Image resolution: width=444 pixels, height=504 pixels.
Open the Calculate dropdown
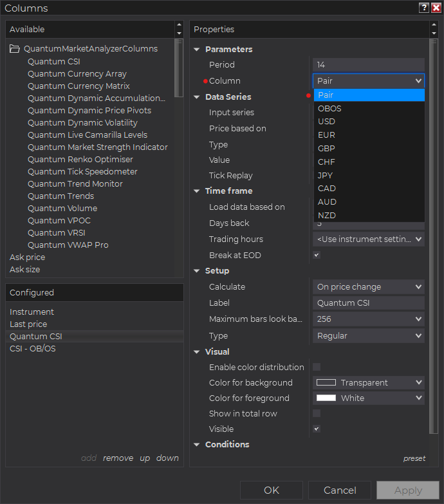pos(369,286)
